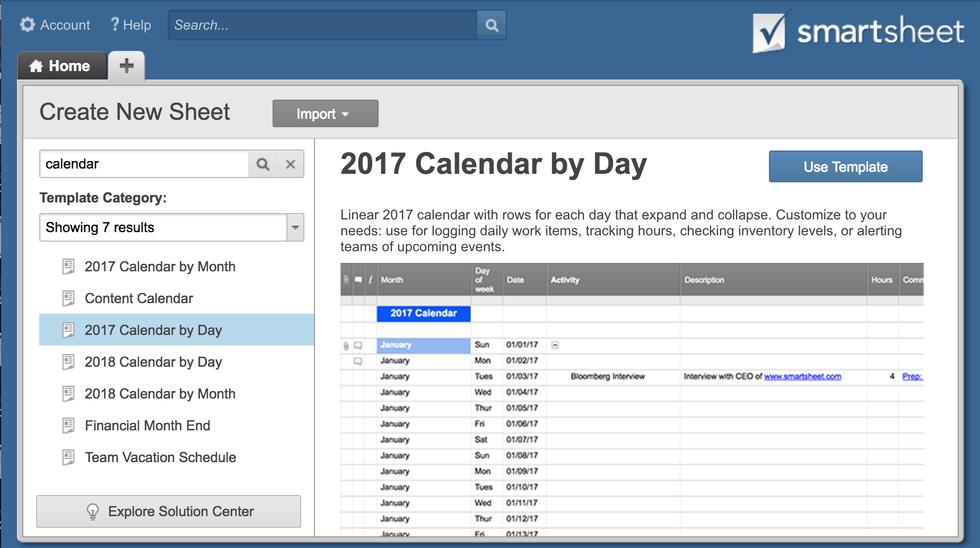The width and height of the screenshot is (980, 548).
Task: Select the Team Vacation Schedule template
Action: [160, 457]
